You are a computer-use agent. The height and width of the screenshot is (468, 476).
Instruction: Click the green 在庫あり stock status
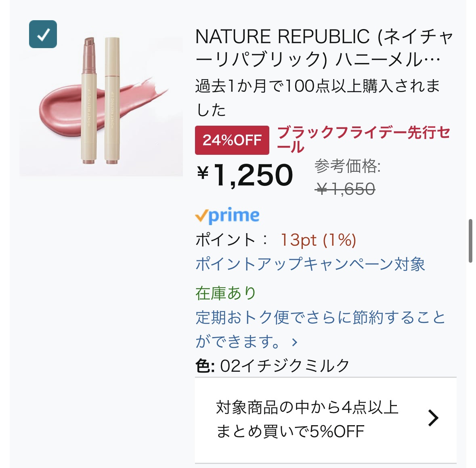click(226, 293)
